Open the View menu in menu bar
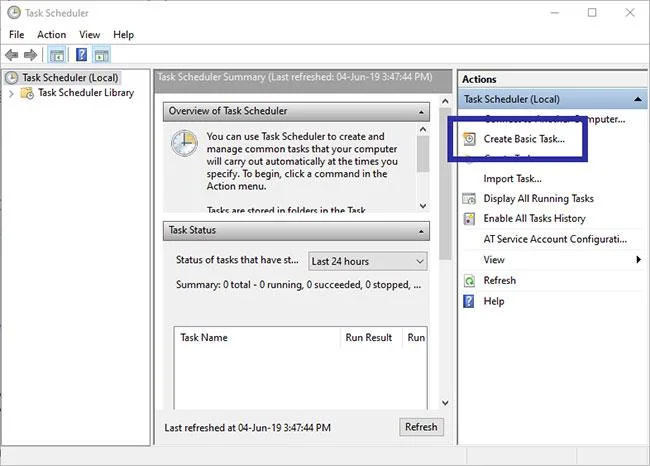 [x=90, y=35]
